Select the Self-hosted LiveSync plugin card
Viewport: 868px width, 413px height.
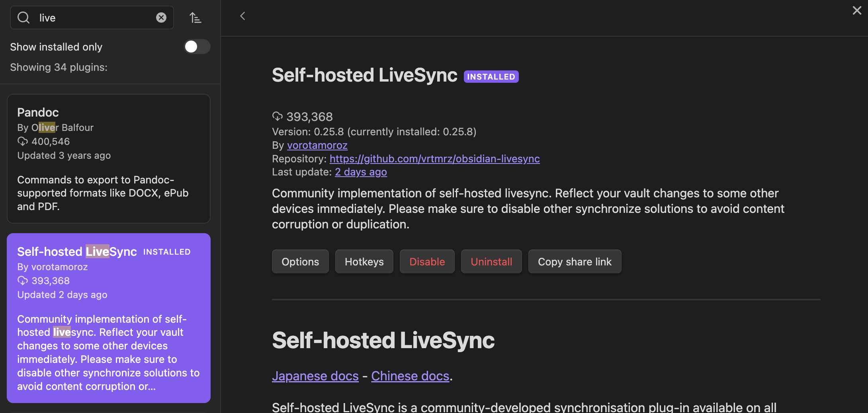pos(109,318)
